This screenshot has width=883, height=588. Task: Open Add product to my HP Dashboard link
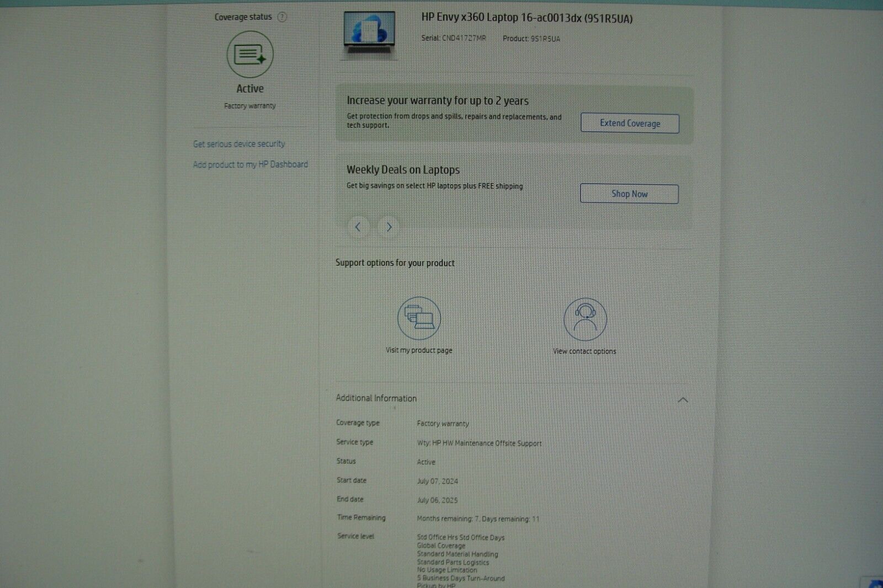251,164
